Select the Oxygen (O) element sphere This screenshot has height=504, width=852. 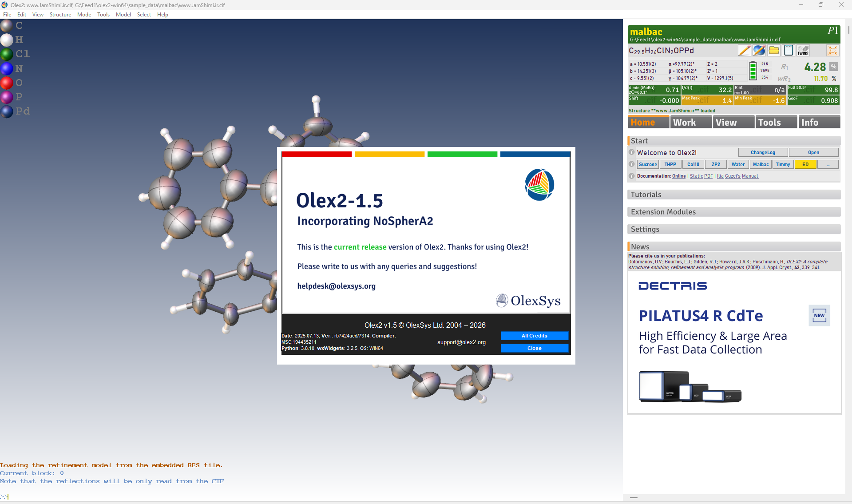[6, 83]
